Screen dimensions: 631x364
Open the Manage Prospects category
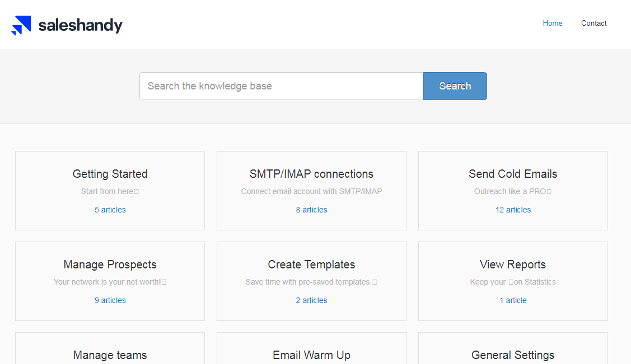click(110, 264)
